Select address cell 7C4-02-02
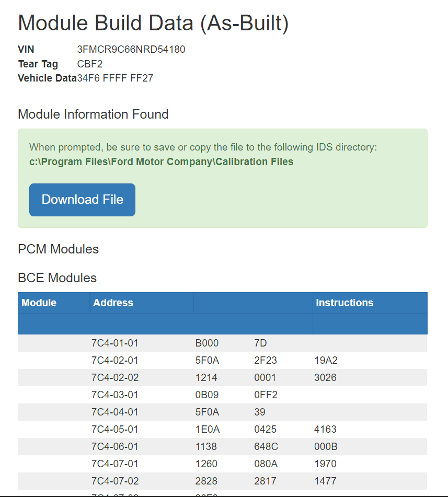Image resolution: width=448 pixels, height=497 pixels. (115, 377)
